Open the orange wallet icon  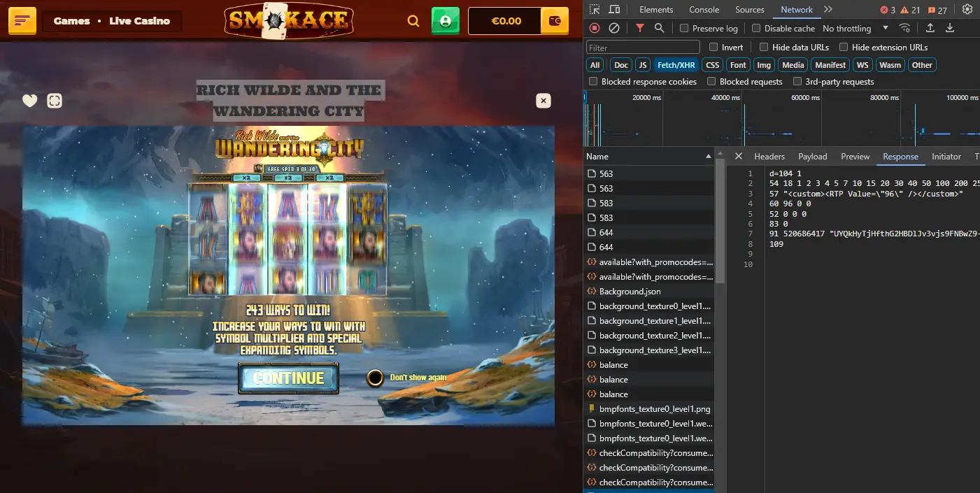coord(555,21)
